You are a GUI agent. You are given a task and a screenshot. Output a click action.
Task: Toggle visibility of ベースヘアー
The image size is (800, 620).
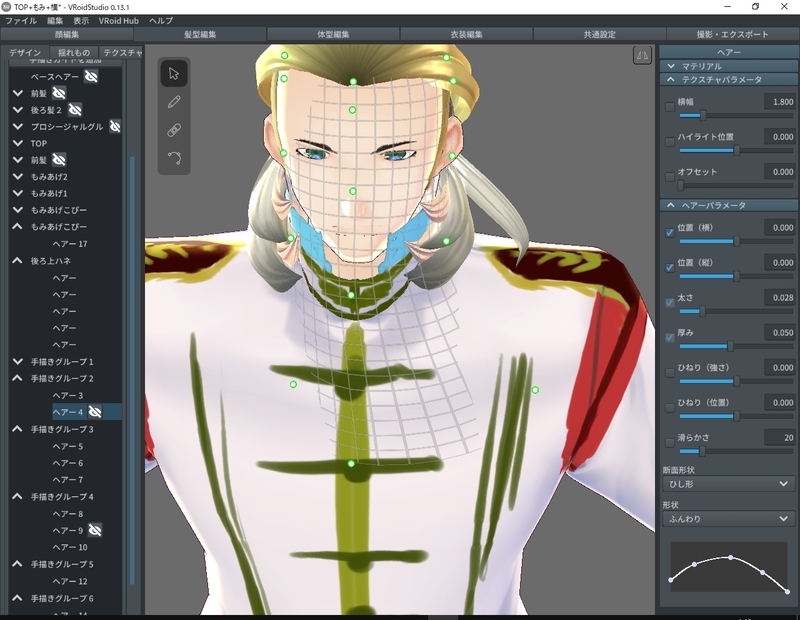coord(91,77)
